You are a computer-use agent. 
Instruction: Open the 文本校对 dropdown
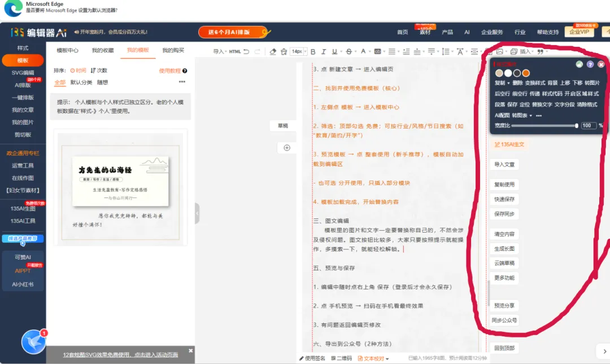pos(373,358)
